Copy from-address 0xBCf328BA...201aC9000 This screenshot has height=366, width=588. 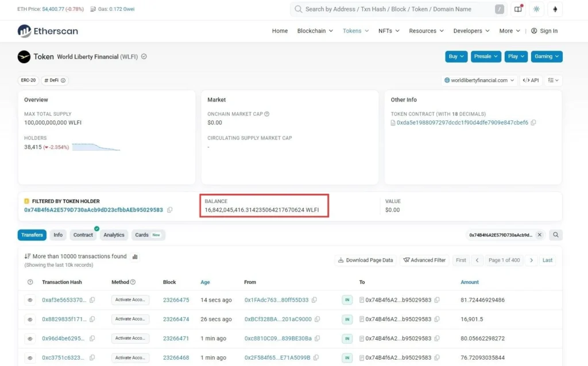317,319
